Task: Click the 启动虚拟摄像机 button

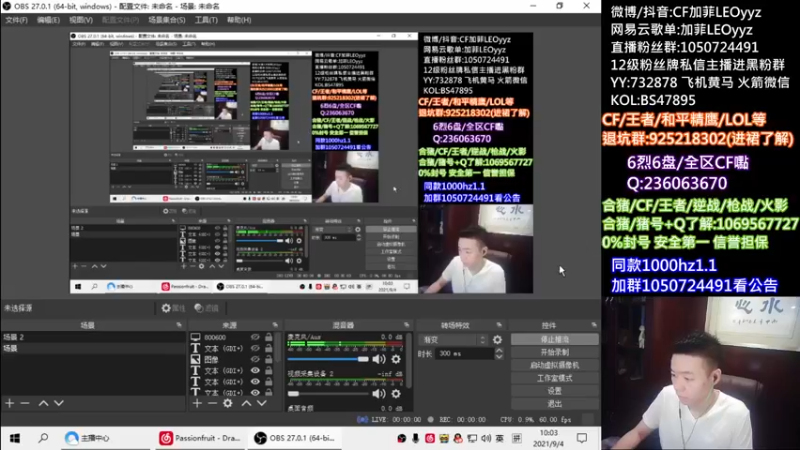Action: tap(555, 365)
